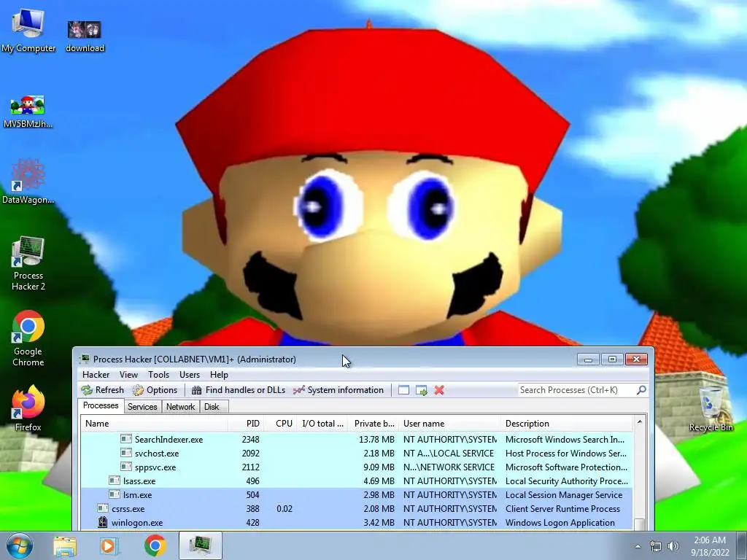747x560 pixels.
Task: Switch to the Processes tab
Action: click(x=101, y=405)
